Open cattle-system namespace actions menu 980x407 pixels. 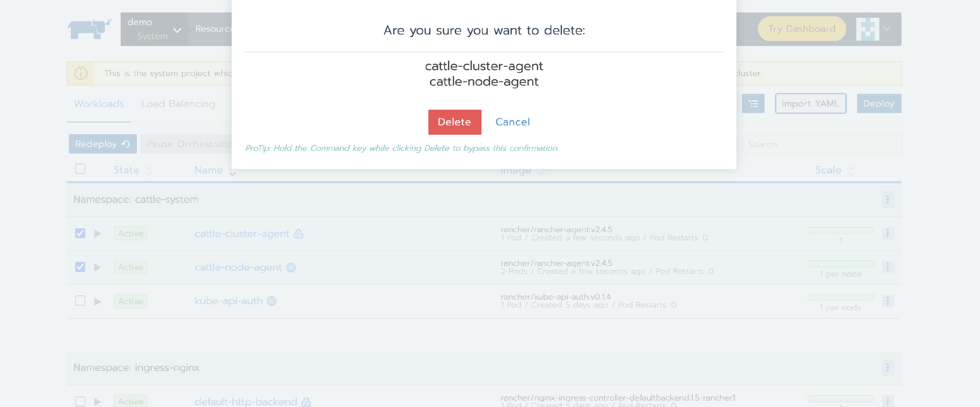887,200
